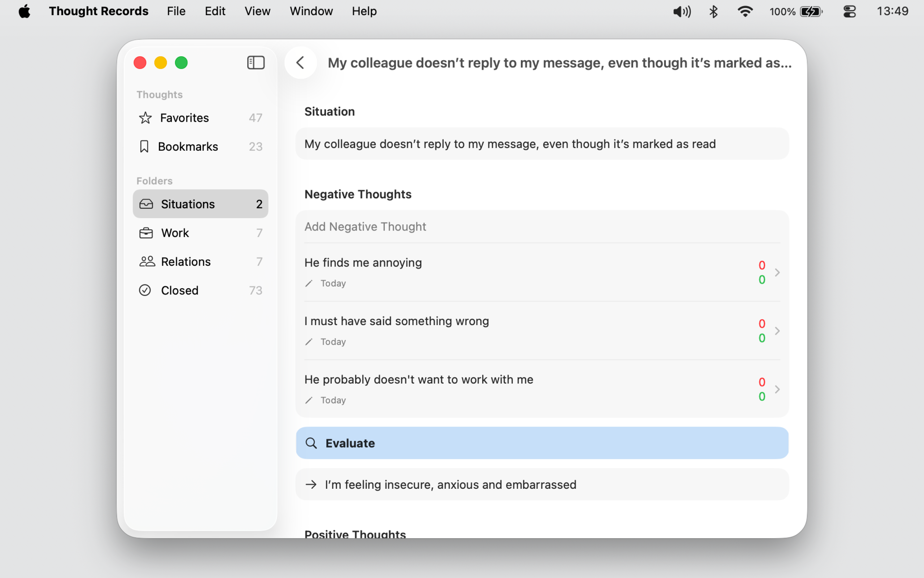
Task: Open the Help menu
Action: click(364, 11)
